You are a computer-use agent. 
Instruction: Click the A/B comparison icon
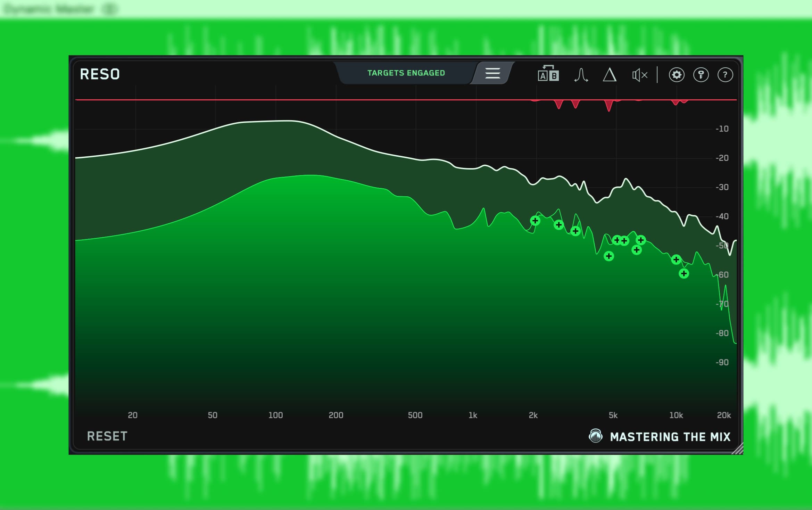[548, 73]
